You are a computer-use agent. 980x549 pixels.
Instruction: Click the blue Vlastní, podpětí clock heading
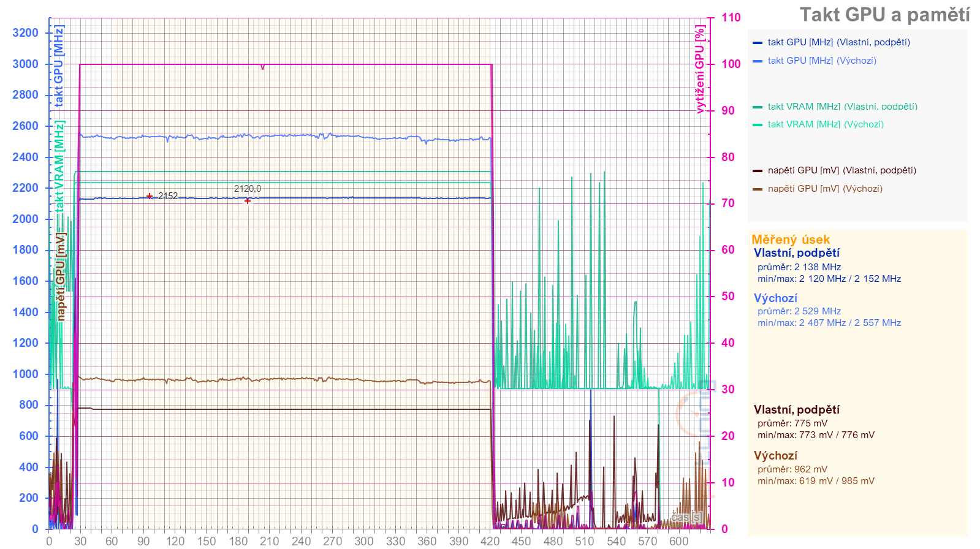coord(797,253)
